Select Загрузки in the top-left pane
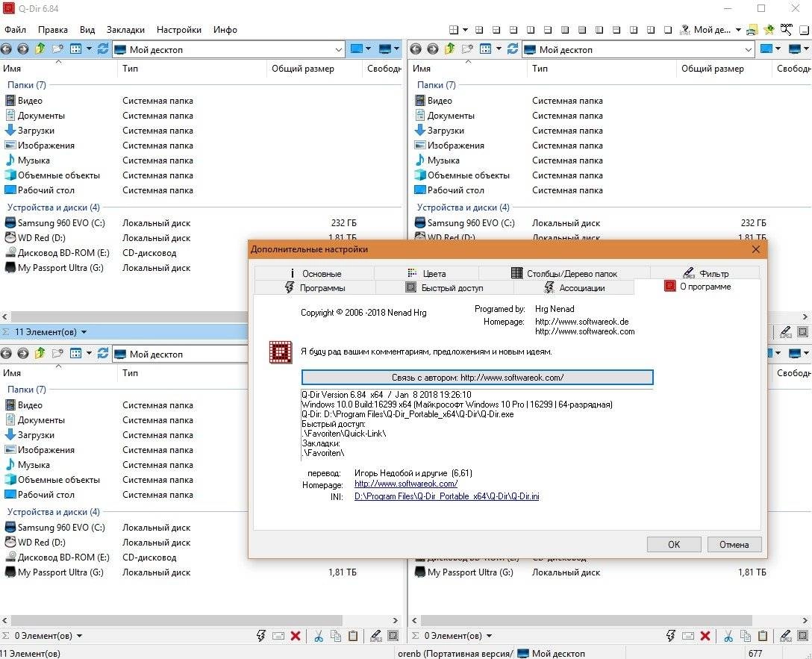 pos(36,131)
